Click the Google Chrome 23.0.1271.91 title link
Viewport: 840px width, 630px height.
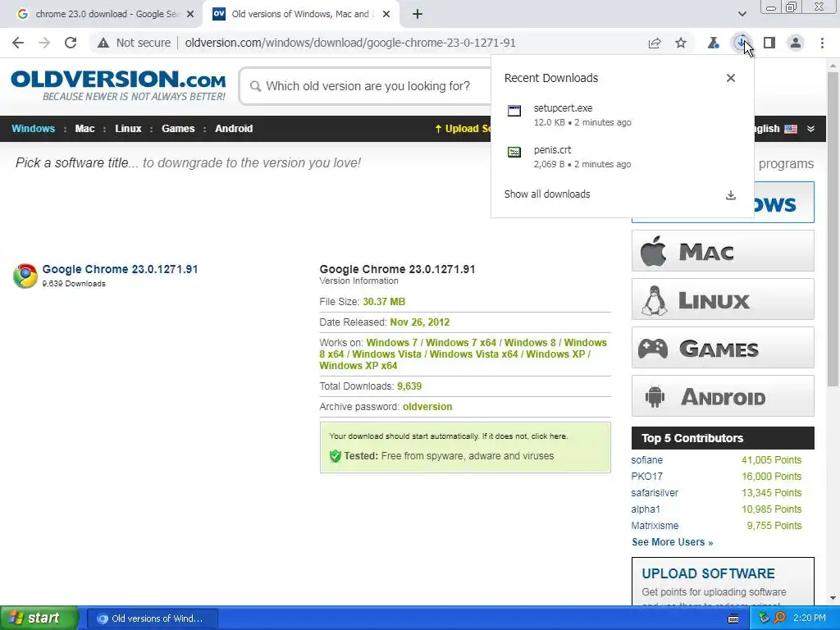point(120,269)
